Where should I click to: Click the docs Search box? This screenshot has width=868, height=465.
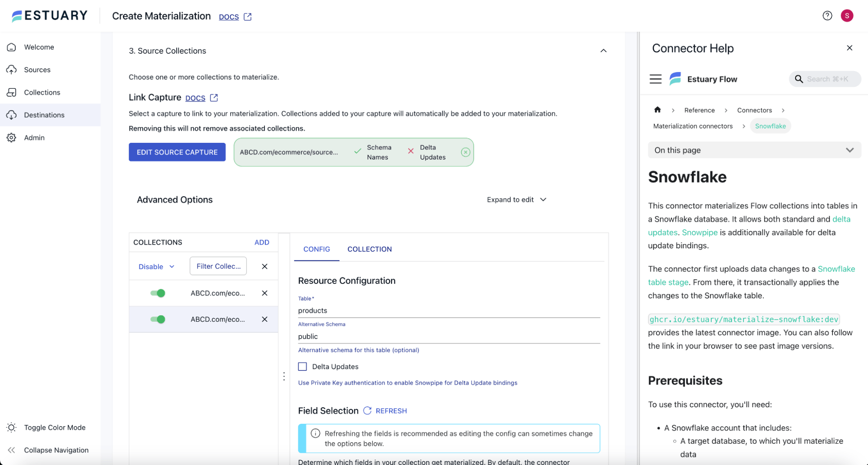(x=825, y=79)
